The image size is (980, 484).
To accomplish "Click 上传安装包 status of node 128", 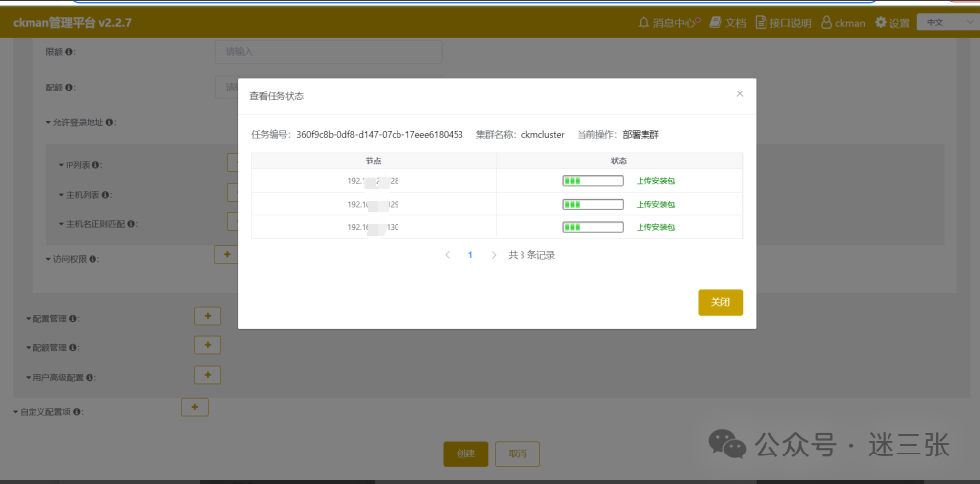I will pos(655,180).
